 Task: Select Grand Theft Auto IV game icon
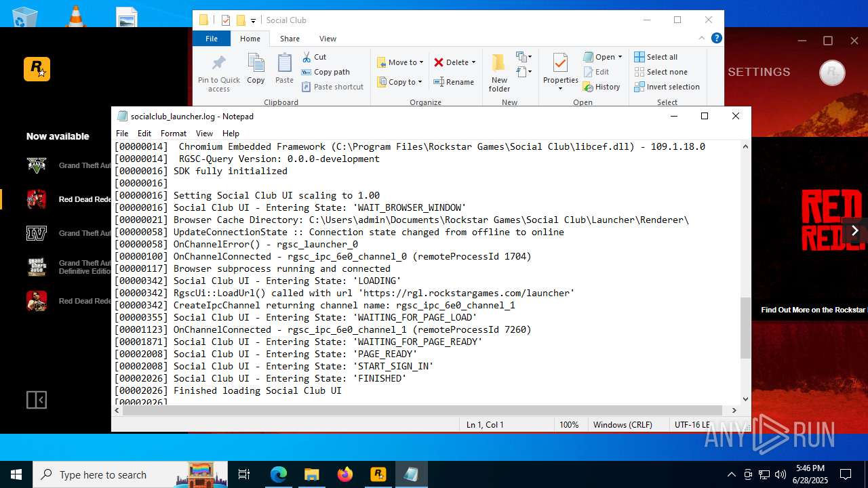point(37,233)
